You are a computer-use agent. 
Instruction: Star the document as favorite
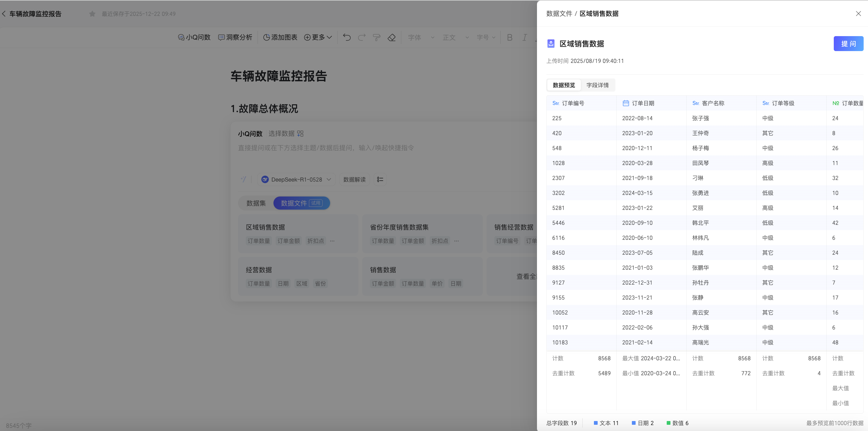(x=92, y=14)
